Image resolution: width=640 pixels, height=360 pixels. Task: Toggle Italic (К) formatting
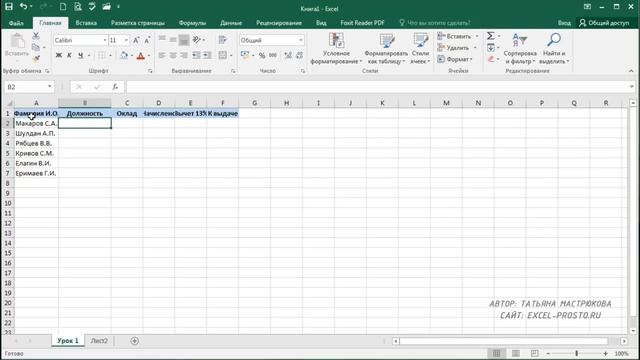pos(69,56)
